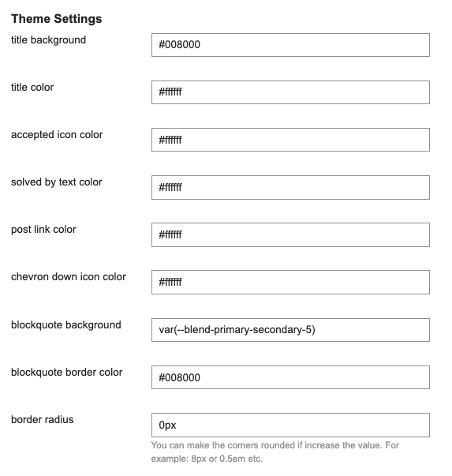Select the border radius input box

click(x=290, y=425)
